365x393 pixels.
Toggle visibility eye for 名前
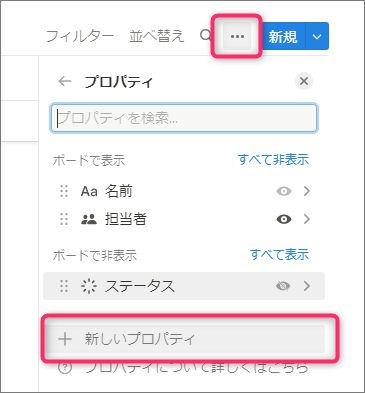point(284,191)
